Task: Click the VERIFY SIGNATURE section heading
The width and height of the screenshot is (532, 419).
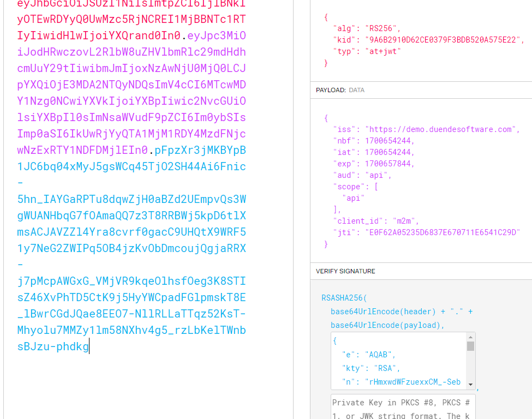Action: click(345, 271)
